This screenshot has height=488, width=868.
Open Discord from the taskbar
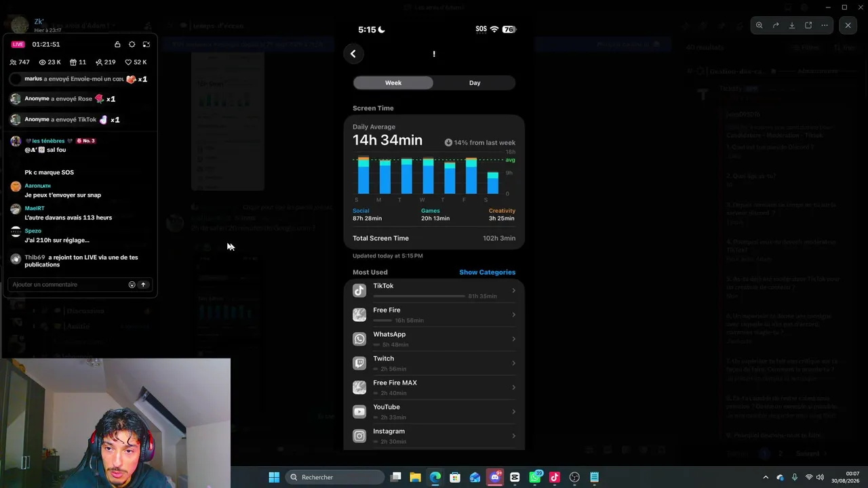tap(495, 477)
